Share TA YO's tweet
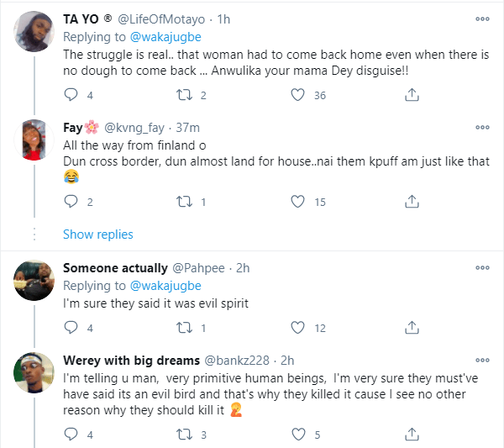Screen dimensions: 504x448 (x=412, y=96)
